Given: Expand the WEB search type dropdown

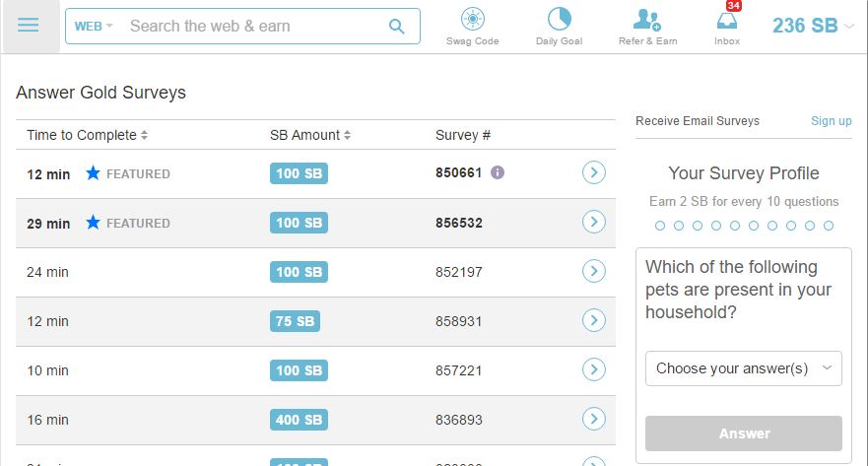Looking at the screenshot, I should click(94, 26).
